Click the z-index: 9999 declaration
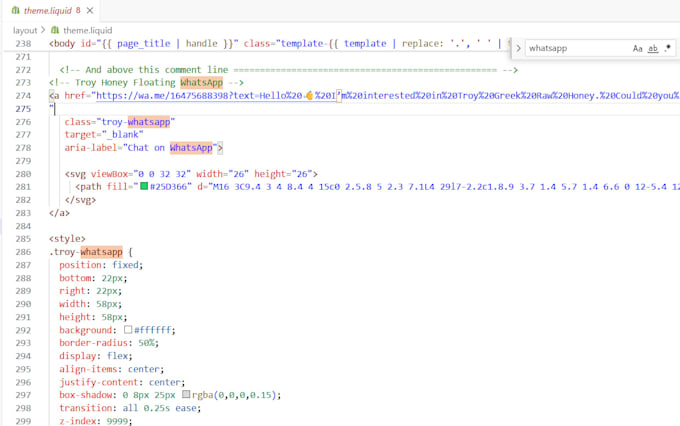This screenshot has width=680, height=426. [96, 421]
